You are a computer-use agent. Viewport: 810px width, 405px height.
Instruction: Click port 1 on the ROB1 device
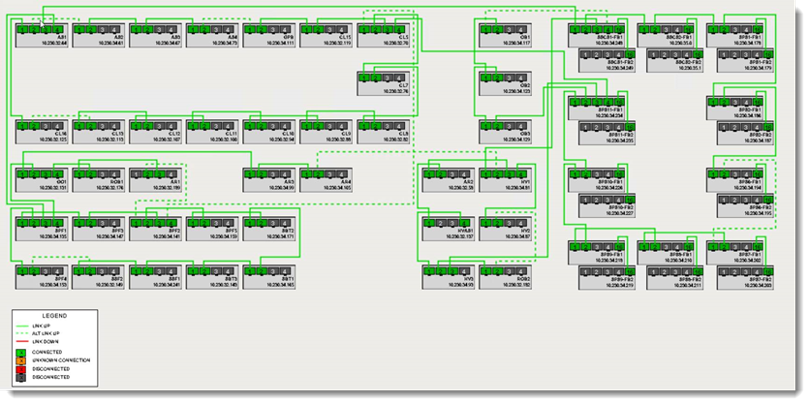(x=81, y=174)
